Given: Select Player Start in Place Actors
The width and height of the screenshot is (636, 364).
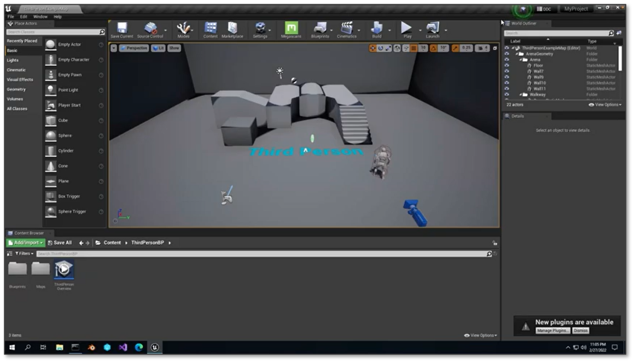Looking at the screenshot, I should [x=74, y=105].
